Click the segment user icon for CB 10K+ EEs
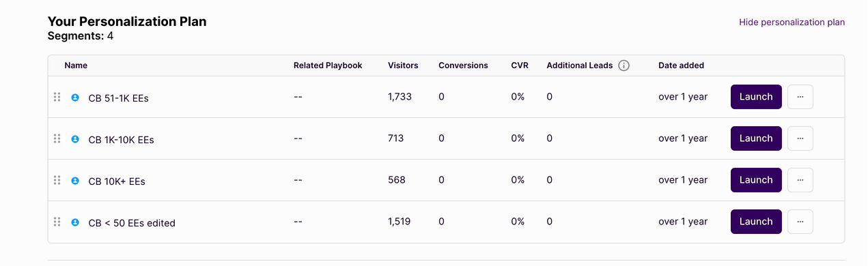 coord(75,181)
